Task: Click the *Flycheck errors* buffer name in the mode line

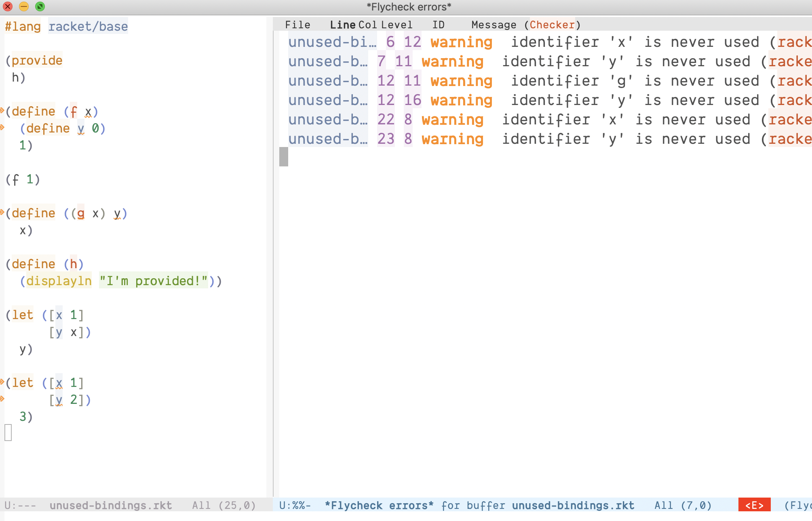Action: 379,505
